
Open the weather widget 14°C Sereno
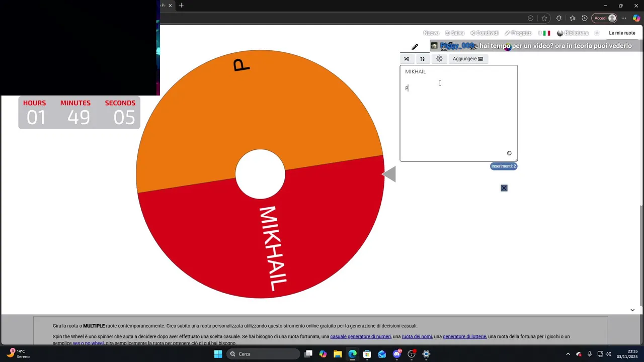[18, 354]
